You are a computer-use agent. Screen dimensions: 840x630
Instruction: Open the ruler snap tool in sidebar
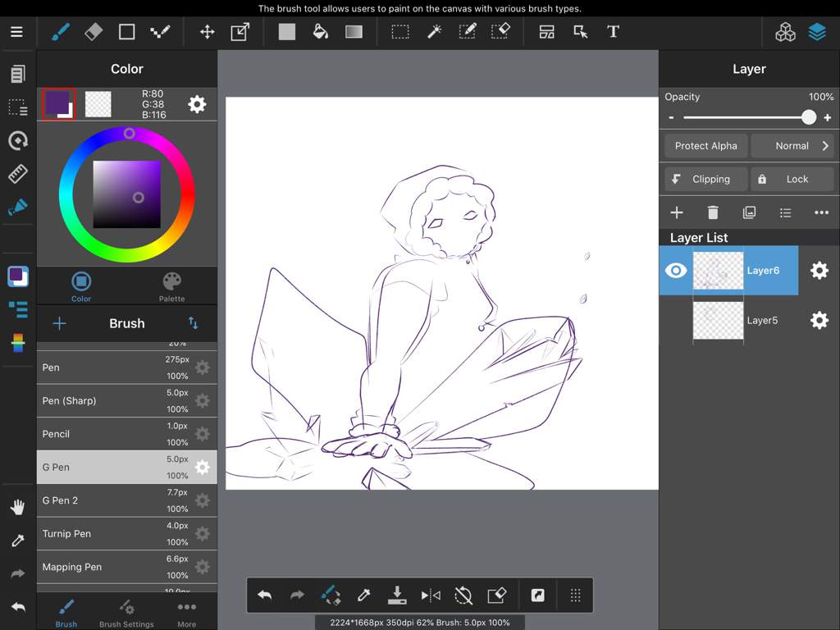(18, 174)
